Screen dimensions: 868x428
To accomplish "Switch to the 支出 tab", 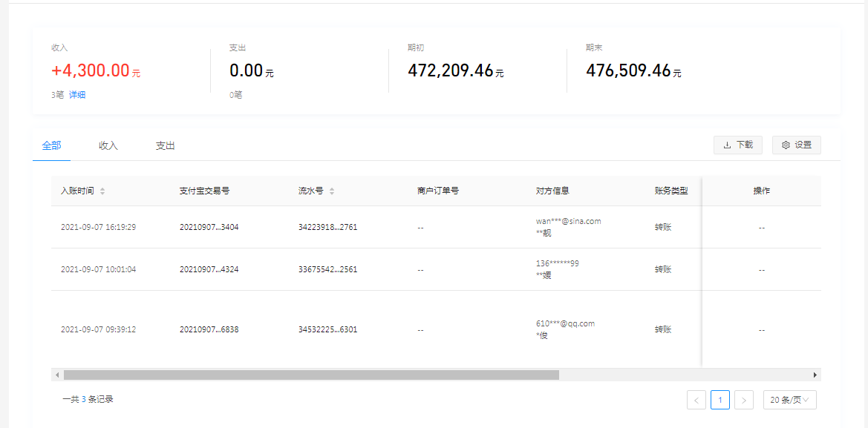I will coord(165,146).
